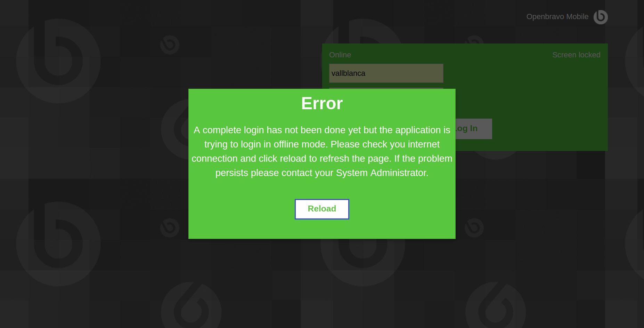The width and height of the screenshot is (644, 328).
Task: Click the droplet watermark logo below the dialog's left side
Action: 191,305
